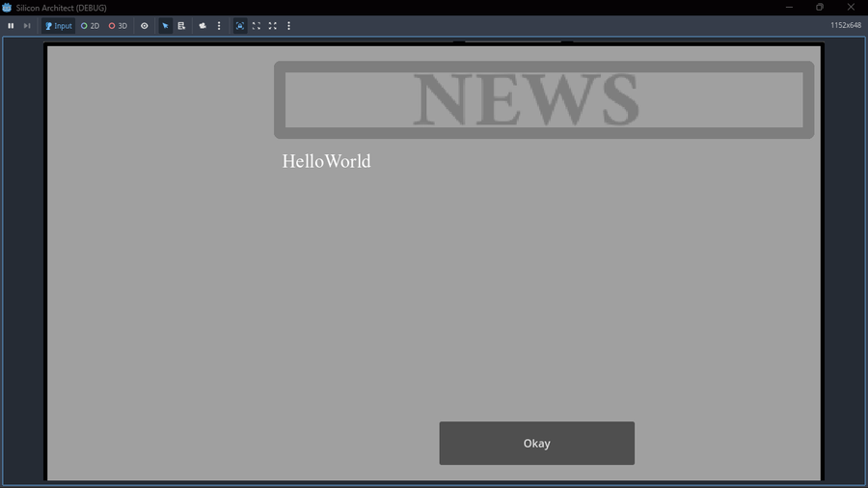Image resolution: width=868 pixels, height=488 pixels.
Task: Switch to 3D node selection mode
Action: click(x=118, y=26)
